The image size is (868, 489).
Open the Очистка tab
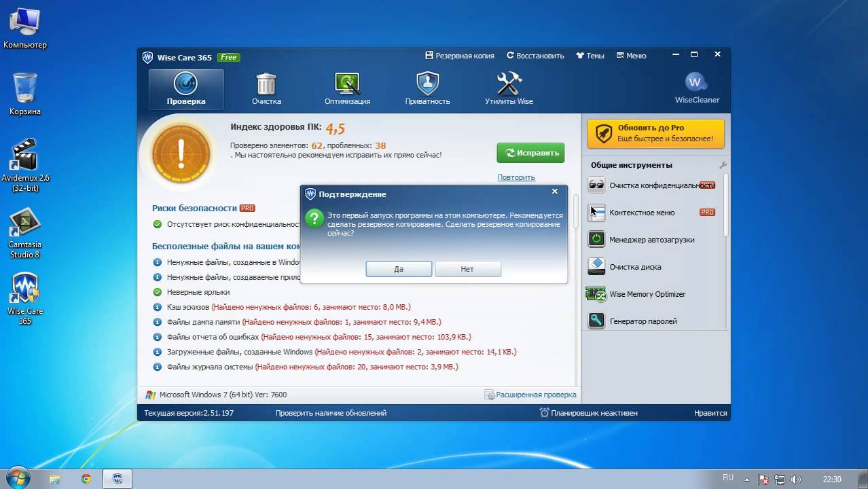pos(266,89)
